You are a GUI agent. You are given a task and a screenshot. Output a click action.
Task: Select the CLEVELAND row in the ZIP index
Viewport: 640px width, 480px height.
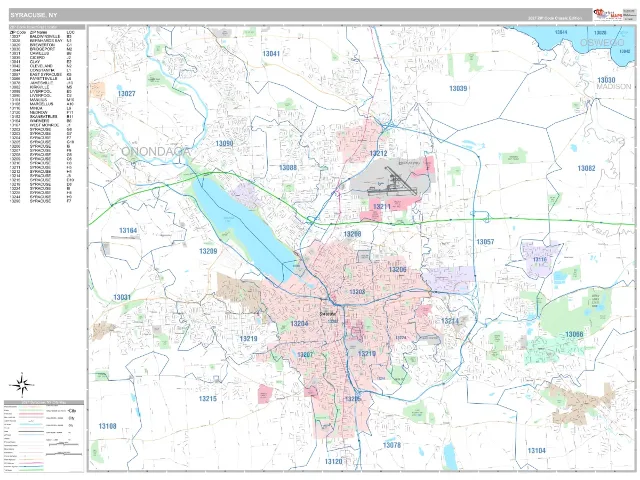coord(41,66)
